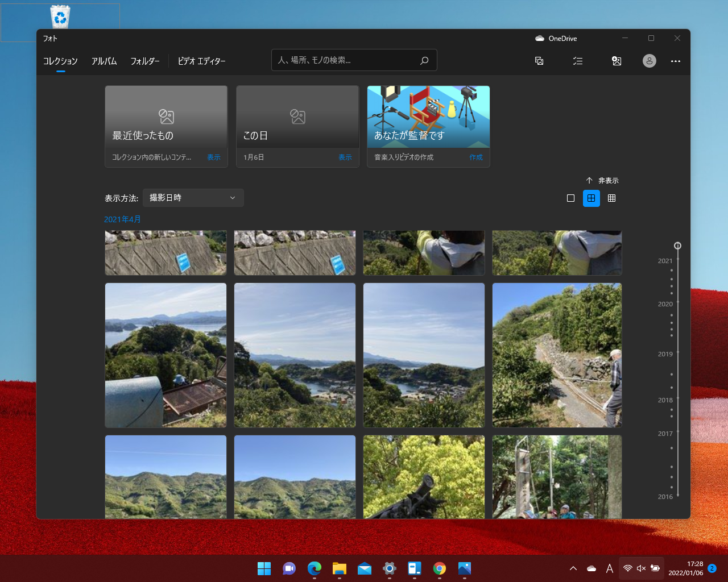The image size is (728, 582).
Task: Open the See more (...) menu
Action: 675,61
